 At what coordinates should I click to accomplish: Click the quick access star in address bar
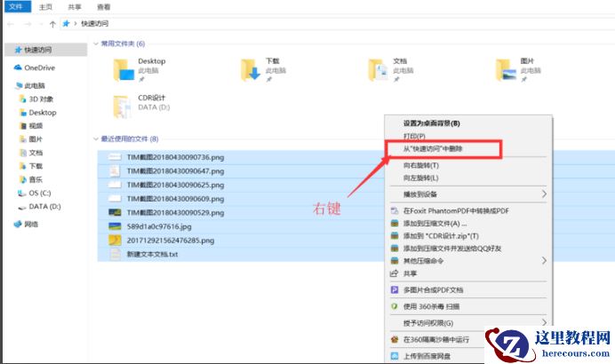pyautogui.click(x=66, y=23)
